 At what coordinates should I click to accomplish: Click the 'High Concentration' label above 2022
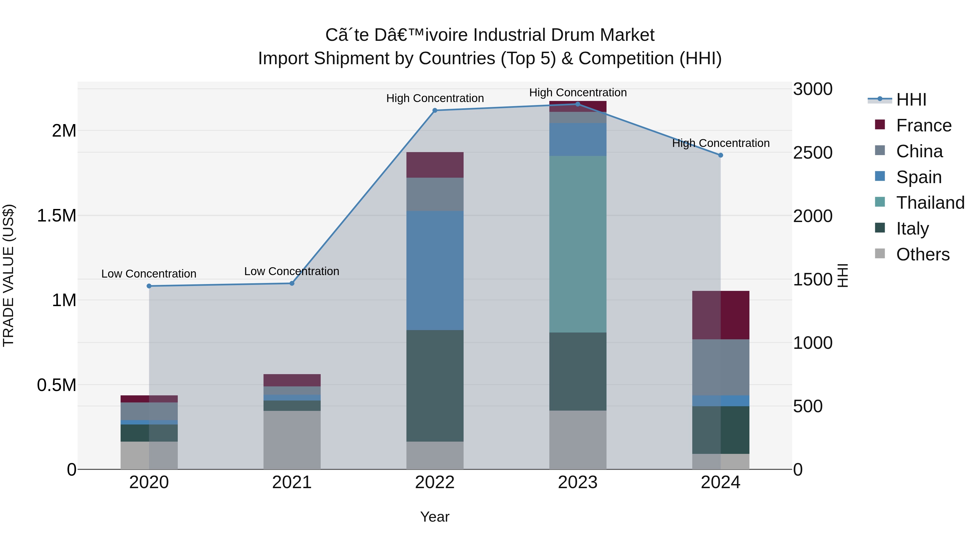point(435,98)
